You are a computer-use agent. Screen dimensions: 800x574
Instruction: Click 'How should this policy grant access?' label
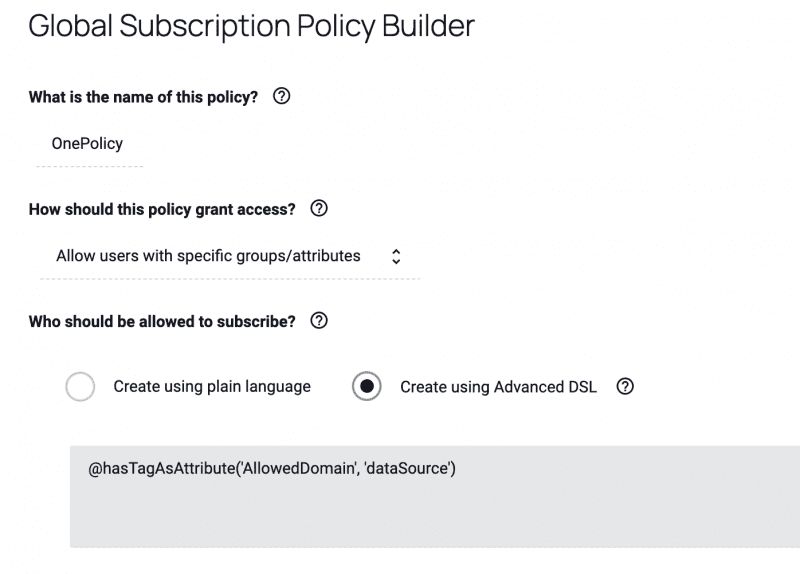tap(162, 209)
